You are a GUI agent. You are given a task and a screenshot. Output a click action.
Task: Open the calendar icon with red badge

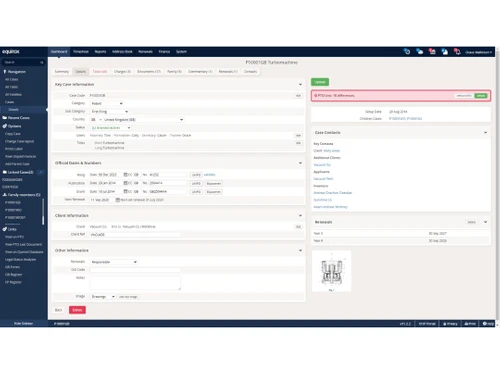point(432,52)
